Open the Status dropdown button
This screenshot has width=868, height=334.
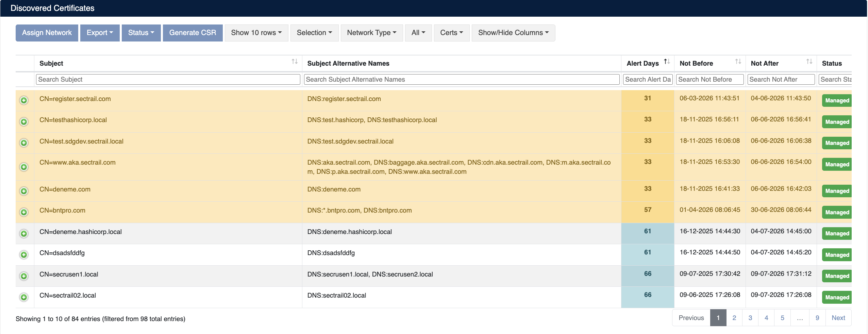[x=141, y=33]
